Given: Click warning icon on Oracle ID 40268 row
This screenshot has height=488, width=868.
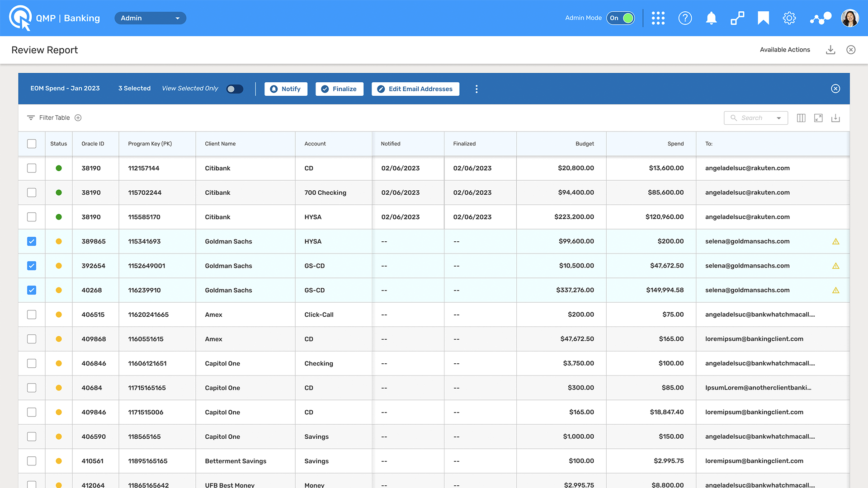Looking at the screenshot, I should click(x=836, y=291).
